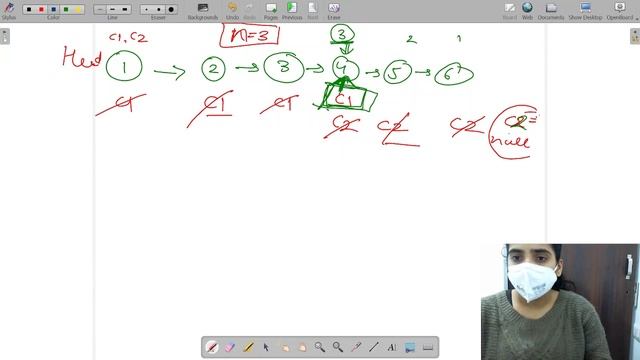
Task: Select the Highlighter marker tool
Action: pos(248,347)
